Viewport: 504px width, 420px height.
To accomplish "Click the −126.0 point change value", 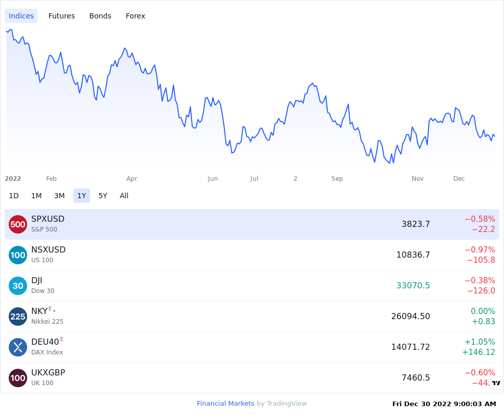I will (x=481, y=291).
